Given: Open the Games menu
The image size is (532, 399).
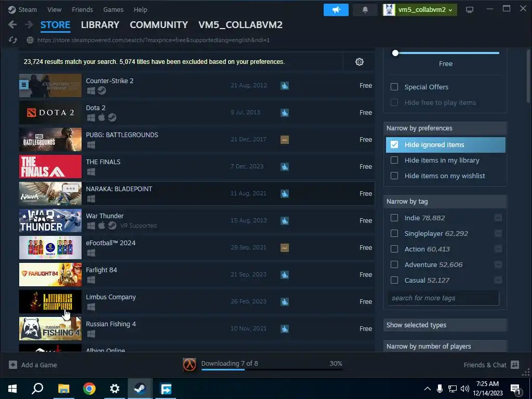Looking at the screenshot, I should click(113, 9).
